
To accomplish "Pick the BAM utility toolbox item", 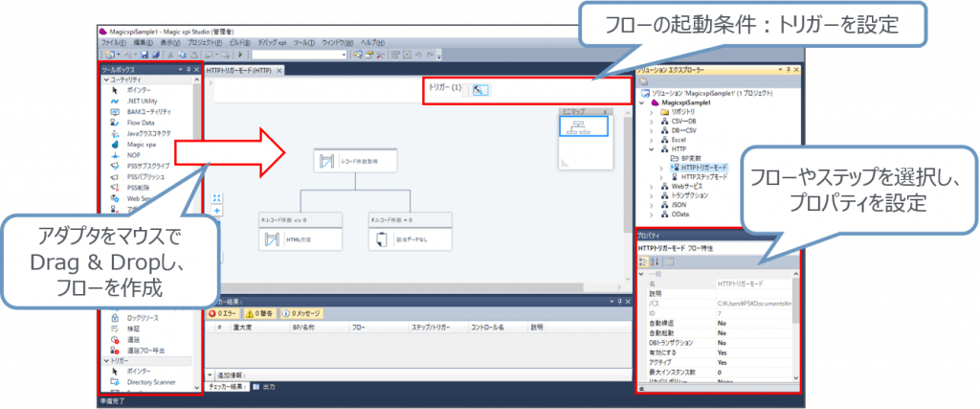I will pos(114,112).
